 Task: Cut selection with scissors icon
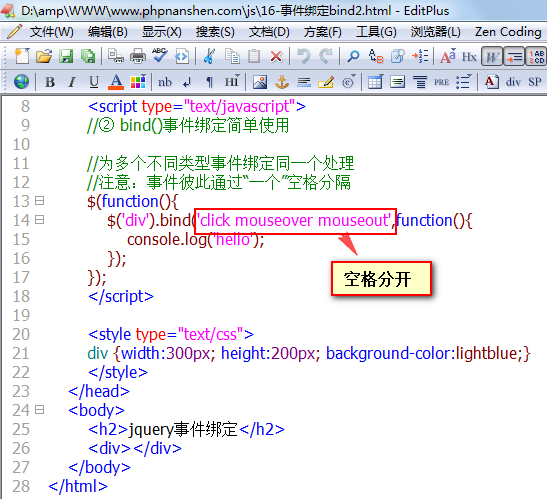click(x=209, y=56)
